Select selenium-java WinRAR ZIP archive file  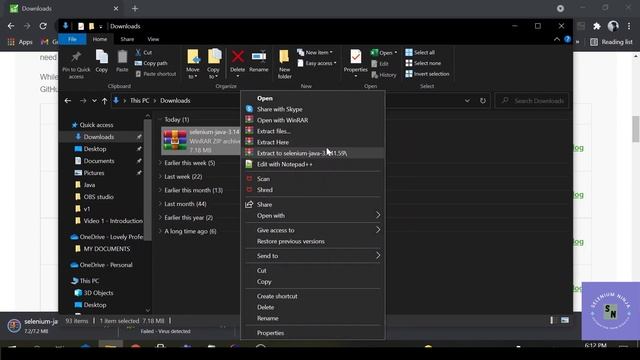pyautogui.click(x=201, y=141)
